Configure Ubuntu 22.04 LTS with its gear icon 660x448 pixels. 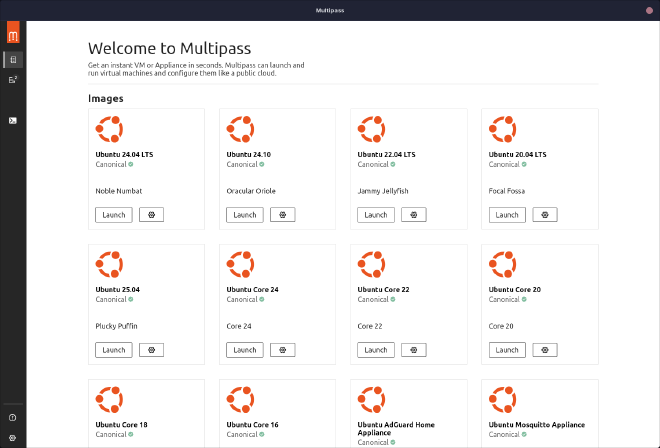click(x=414, y=215)
